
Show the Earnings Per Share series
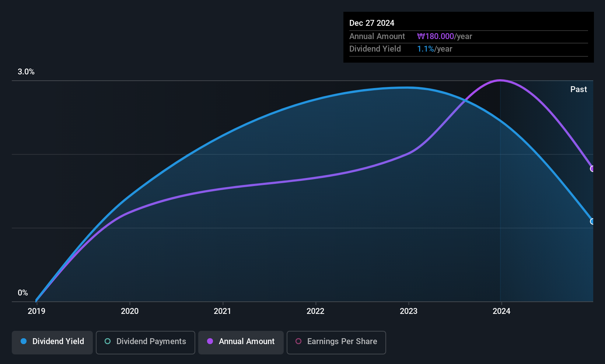[336, 342]
